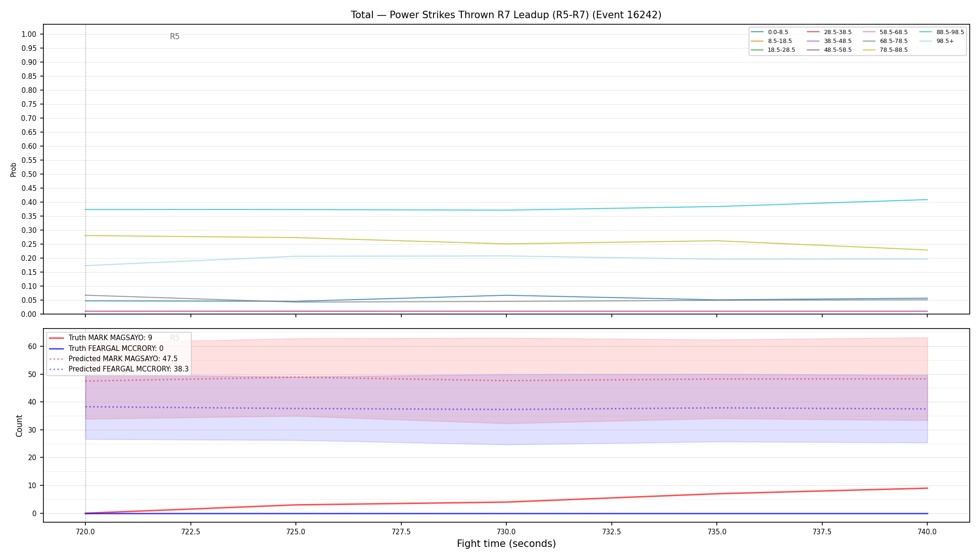The height and width of the screenshot is (560, 980).
Task: Click the '722.5' x-axis tick label
Action: point(190,532)
